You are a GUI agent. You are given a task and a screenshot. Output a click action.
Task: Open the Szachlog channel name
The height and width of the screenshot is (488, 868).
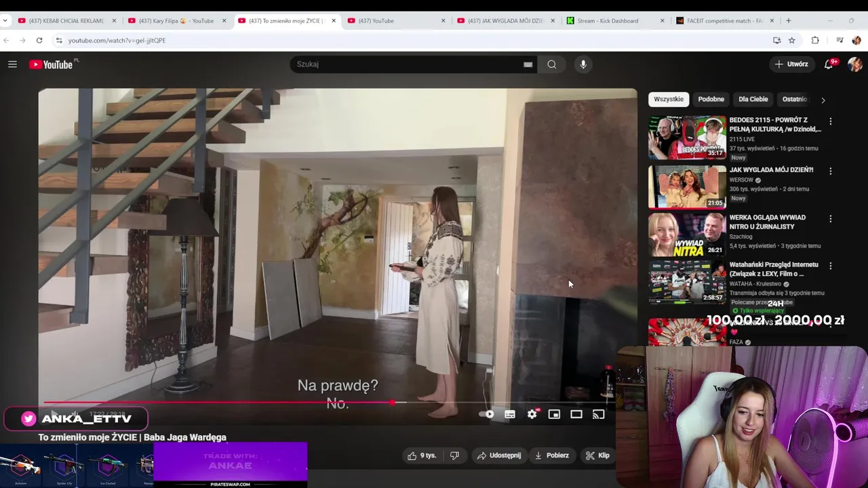[x=741, y=237]
